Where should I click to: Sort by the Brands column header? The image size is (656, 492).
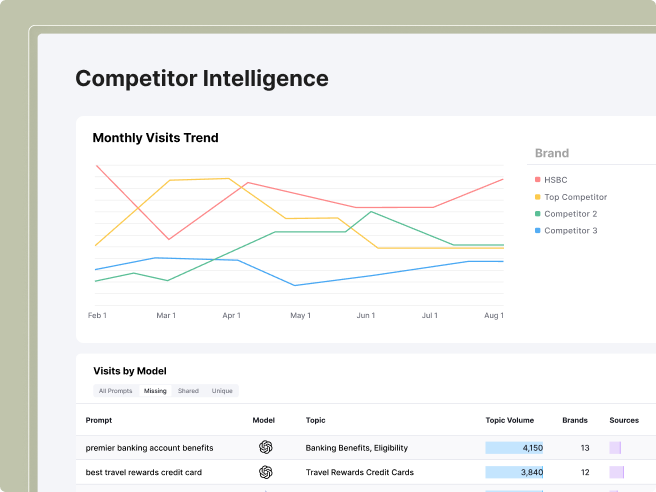coord(575,420)
